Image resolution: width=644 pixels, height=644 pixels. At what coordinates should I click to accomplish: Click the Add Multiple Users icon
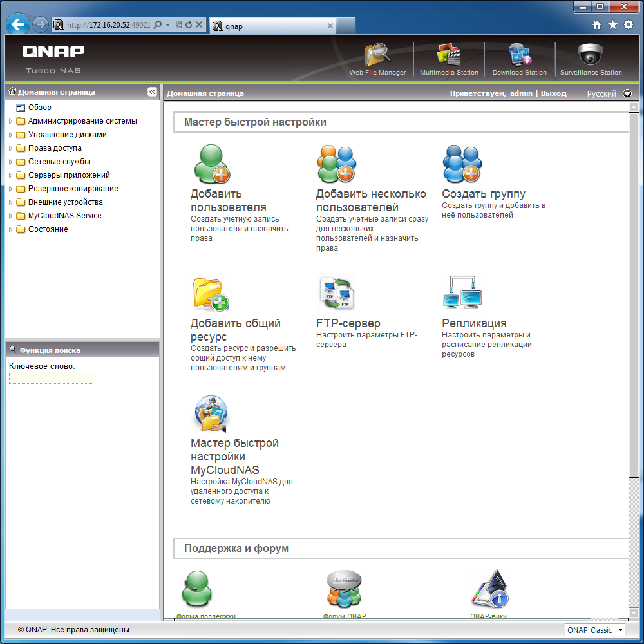tap(337, 164)
